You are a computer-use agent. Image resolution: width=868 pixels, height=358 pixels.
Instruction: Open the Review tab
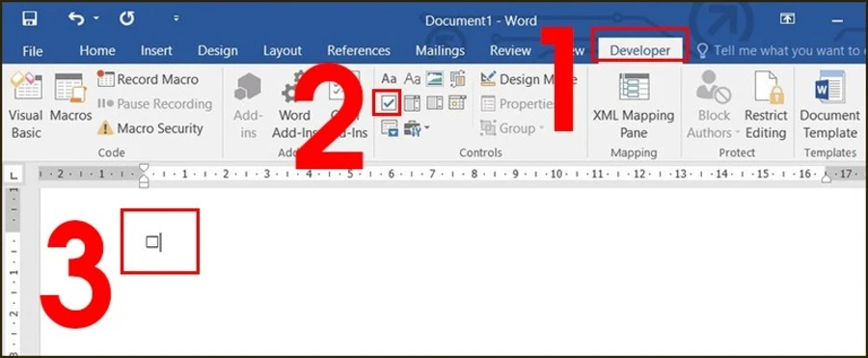coord(510,51)
